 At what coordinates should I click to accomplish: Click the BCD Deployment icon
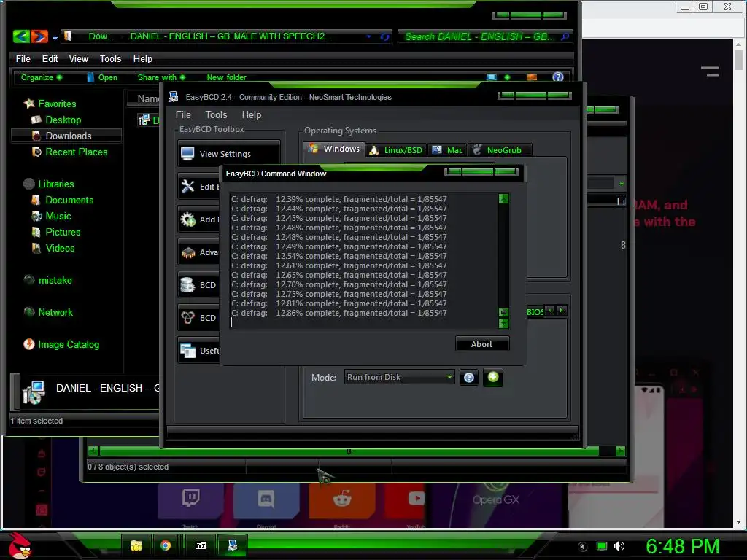click(187, 318)
